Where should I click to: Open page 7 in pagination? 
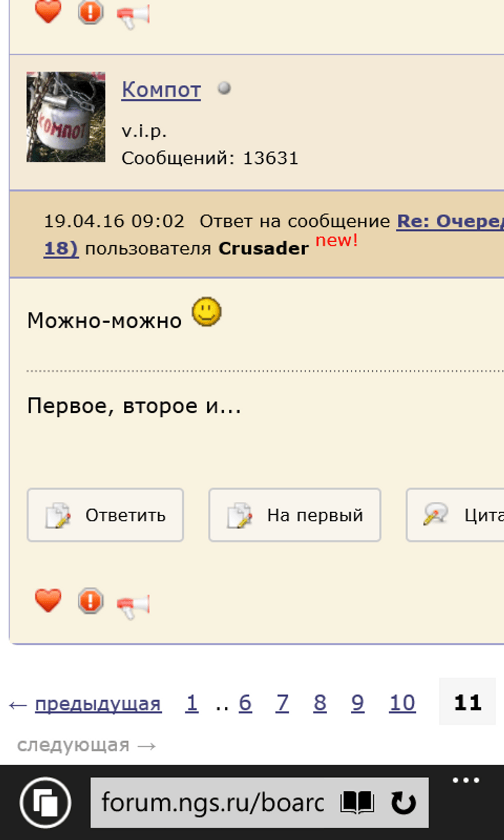[x=282, y=703]
